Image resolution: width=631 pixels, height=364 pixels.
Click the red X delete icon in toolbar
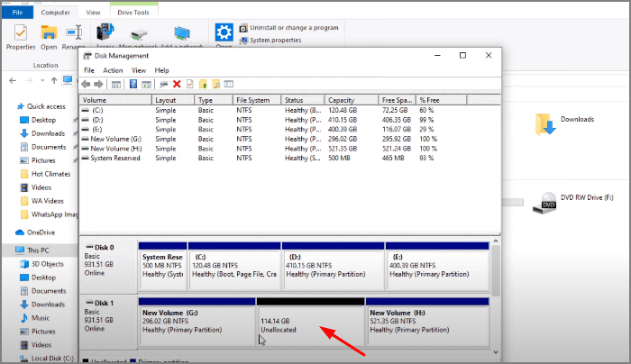click(x=177, y=84)
